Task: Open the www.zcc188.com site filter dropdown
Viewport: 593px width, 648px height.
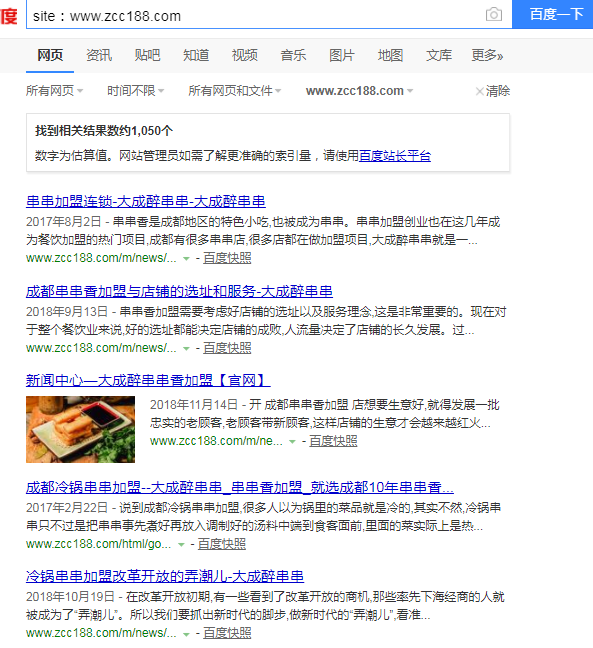Action: (x=359, y=91)
